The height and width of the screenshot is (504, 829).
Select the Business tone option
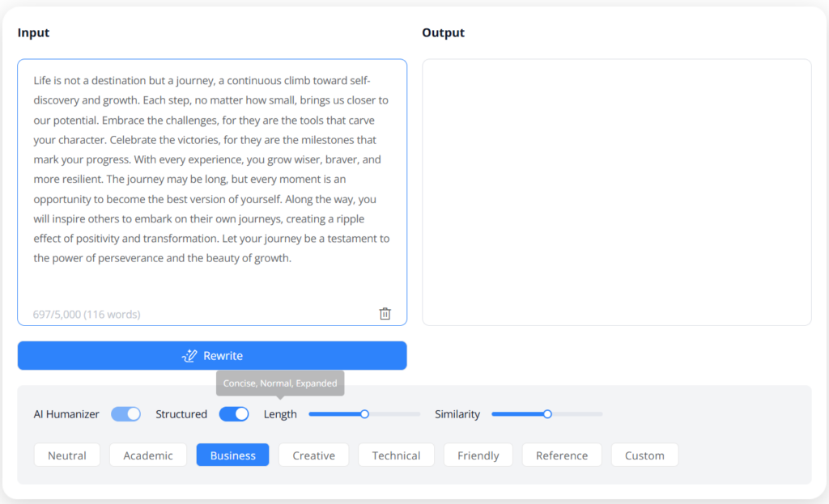point(232,455)
